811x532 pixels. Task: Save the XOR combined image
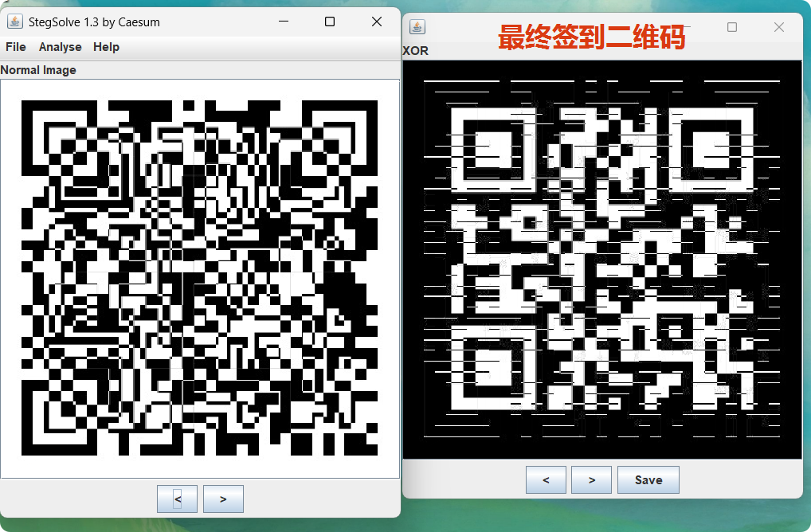(x=648, y=479)
